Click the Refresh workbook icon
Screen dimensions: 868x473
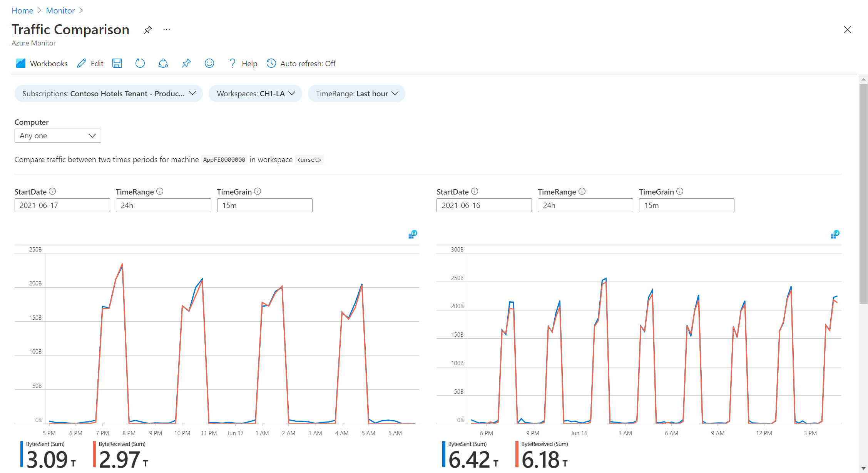(x=139, y=63)
